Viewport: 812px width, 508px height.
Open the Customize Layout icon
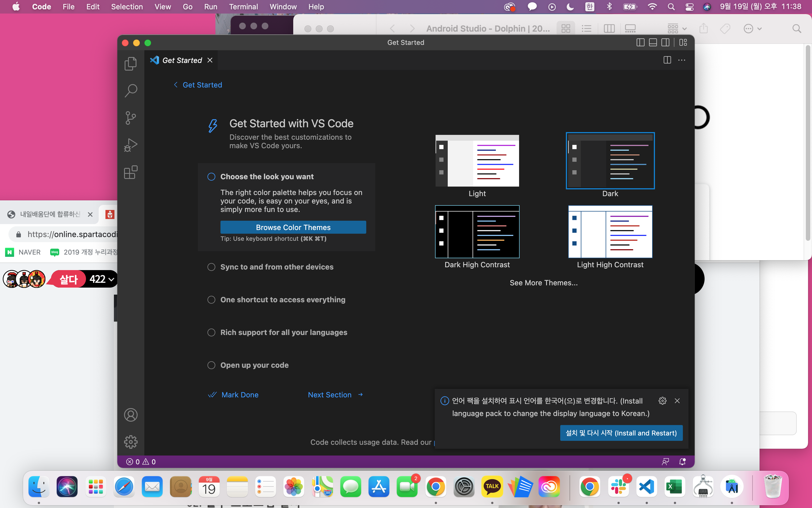[x=683, y=42]
